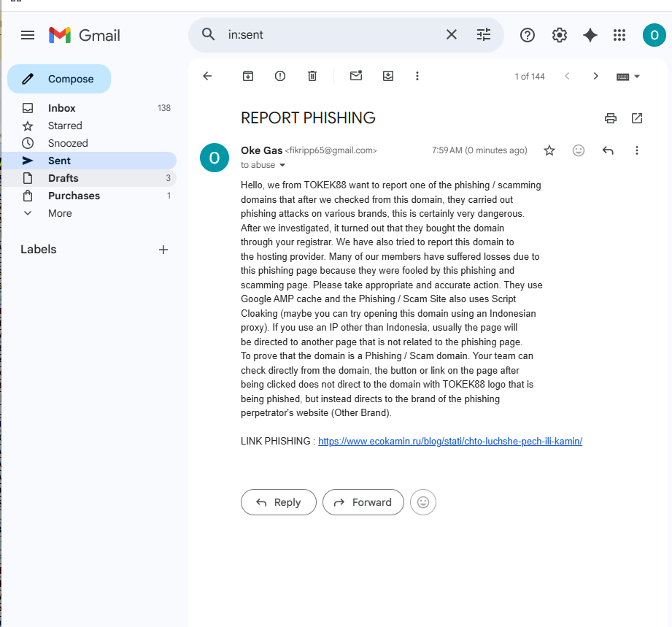Open Inbox folder
Image resolution: width=672 pixels, height=627 pixels.
(x=89, y=108)
